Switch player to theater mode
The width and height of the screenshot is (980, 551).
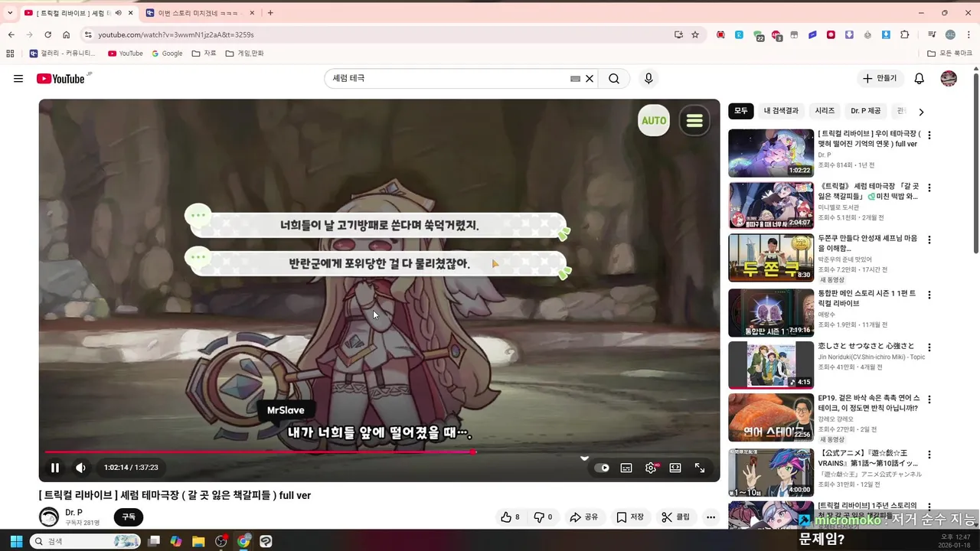[675, 468]
